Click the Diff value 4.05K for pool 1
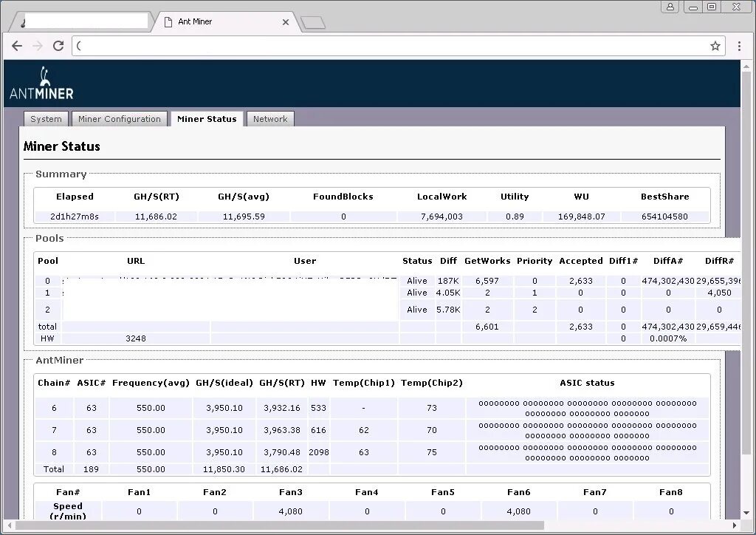The image size is (756, 535). point(448,293)
